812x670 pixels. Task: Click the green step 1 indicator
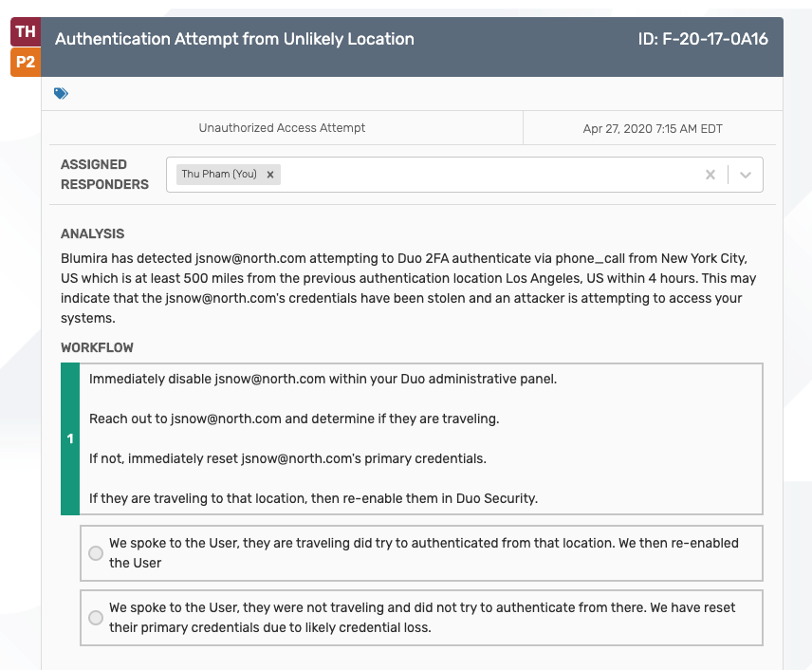(x=70, y=439)
